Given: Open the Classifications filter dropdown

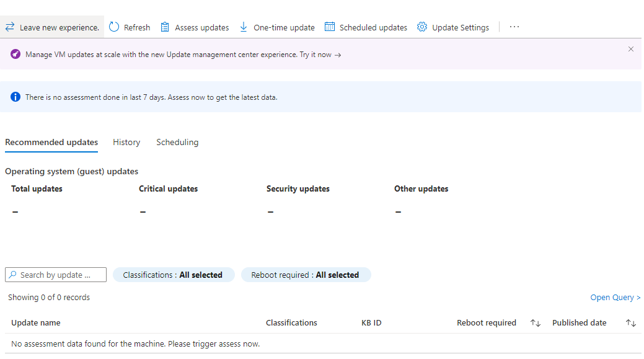Looking at the screenshot, I should point(173,275).
